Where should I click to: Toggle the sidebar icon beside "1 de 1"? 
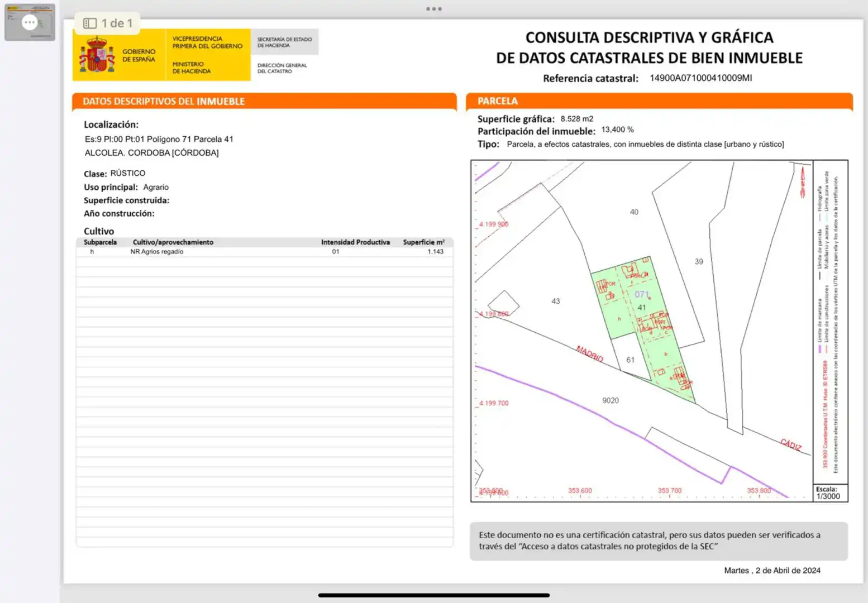point(89,23)
